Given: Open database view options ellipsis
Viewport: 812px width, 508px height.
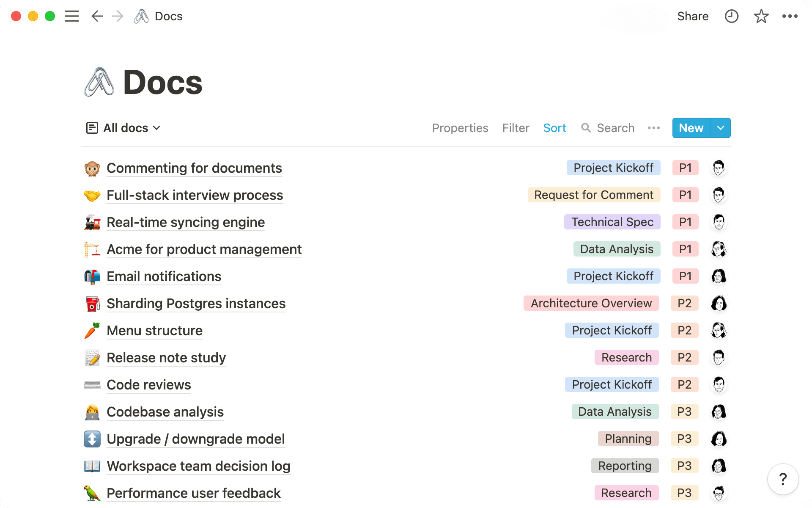Looking at the screenshot, I should tap(653, 128).
